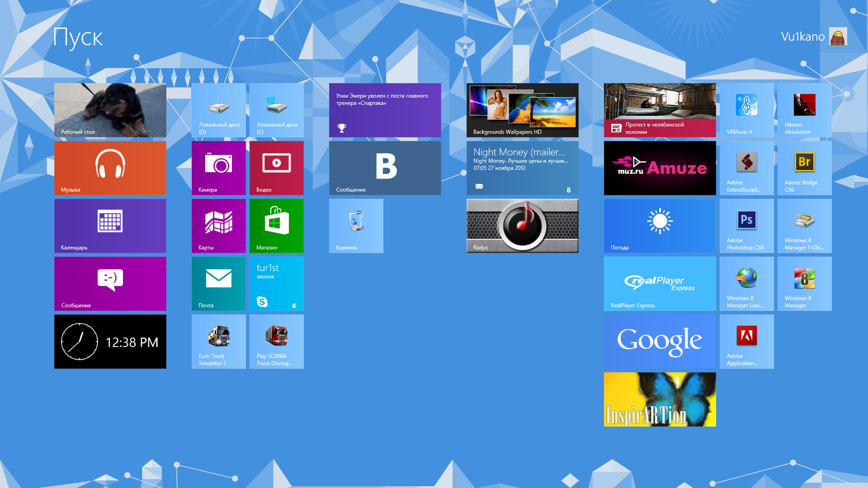Open Backgrounds Wallpapers HD tile
Image resolution: width=868 pixels, height=488 pixels.
pyautogui.click(x=522, y=110)
